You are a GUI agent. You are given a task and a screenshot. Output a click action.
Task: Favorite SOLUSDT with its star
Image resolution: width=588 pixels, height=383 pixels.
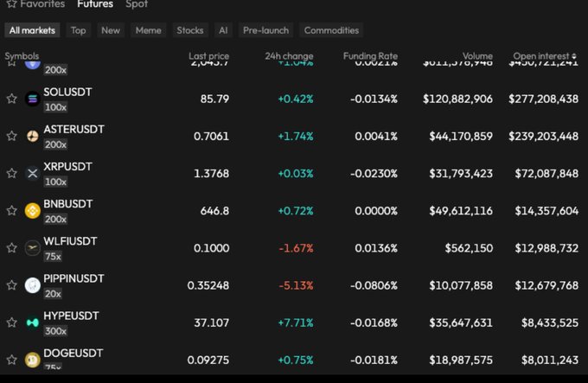[12, 99]
